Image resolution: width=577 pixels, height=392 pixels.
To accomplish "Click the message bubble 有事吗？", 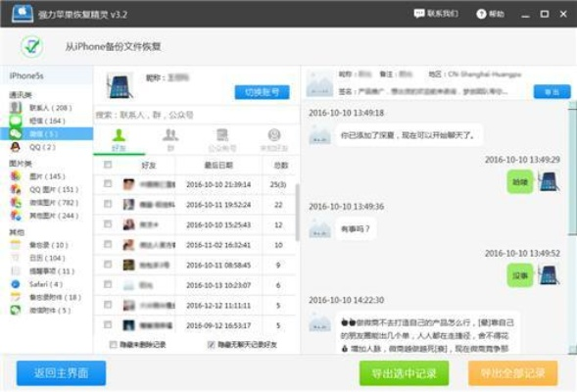I will click(356, 229).
